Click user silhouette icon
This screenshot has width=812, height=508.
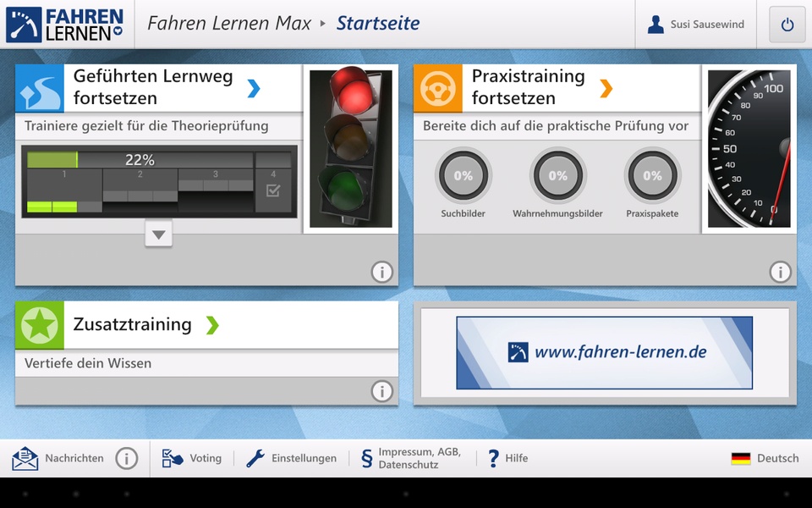[656, 25]
